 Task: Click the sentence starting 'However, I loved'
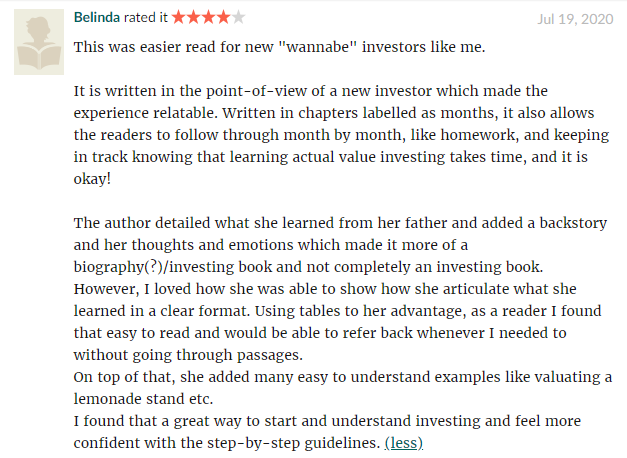337,322
